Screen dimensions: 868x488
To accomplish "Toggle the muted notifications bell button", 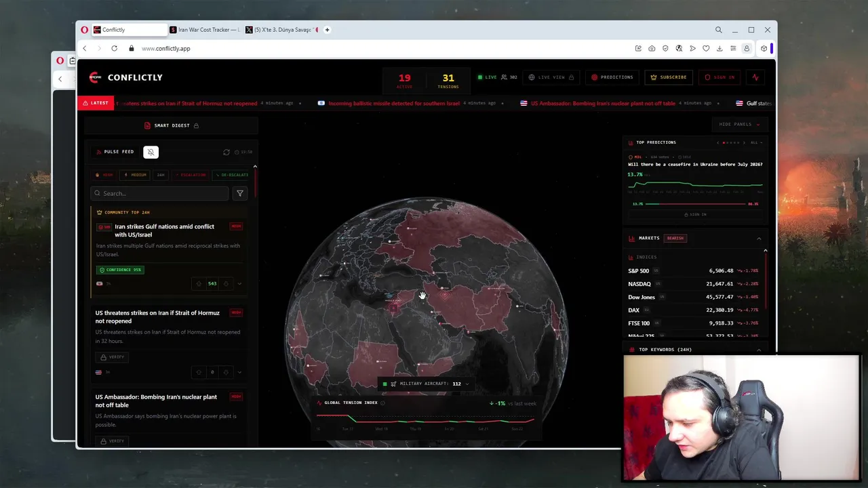I will point(151,152).
